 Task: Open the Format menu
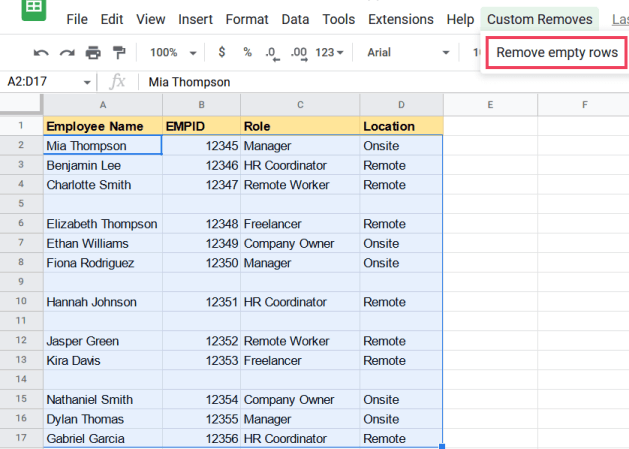247,19
